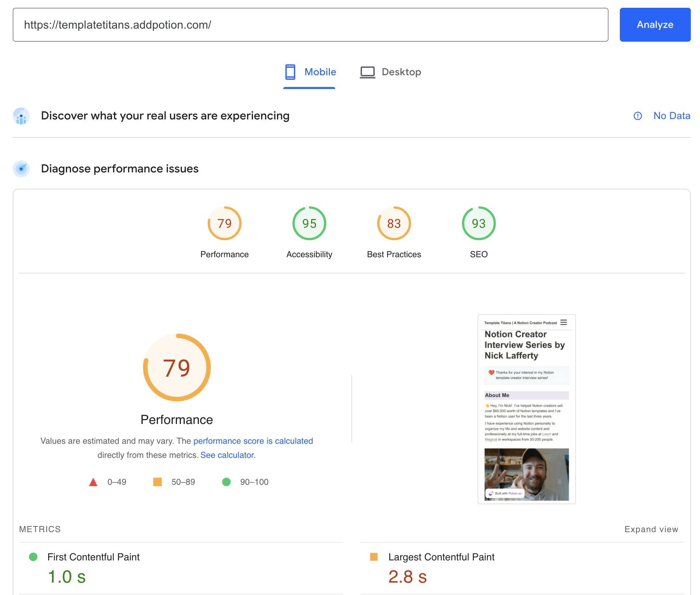The image size is (700, 595).
Task: Click the bar-chart icon near real users heading
Action: tap(22, 116)
